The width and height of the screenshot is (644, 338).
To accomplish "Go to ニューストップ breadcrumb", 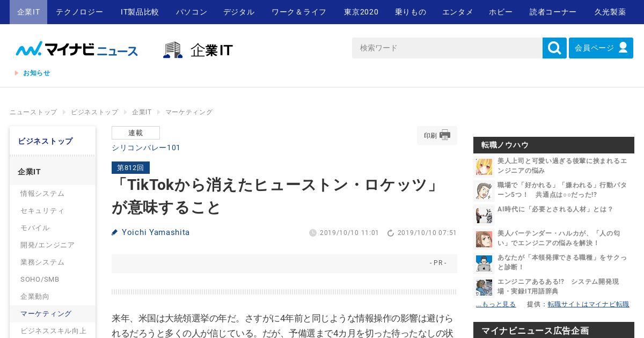I will point(33,112).
